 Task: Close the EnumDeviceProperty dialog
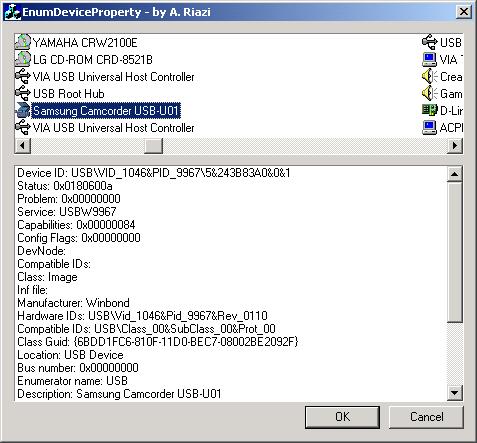point(463,12)
